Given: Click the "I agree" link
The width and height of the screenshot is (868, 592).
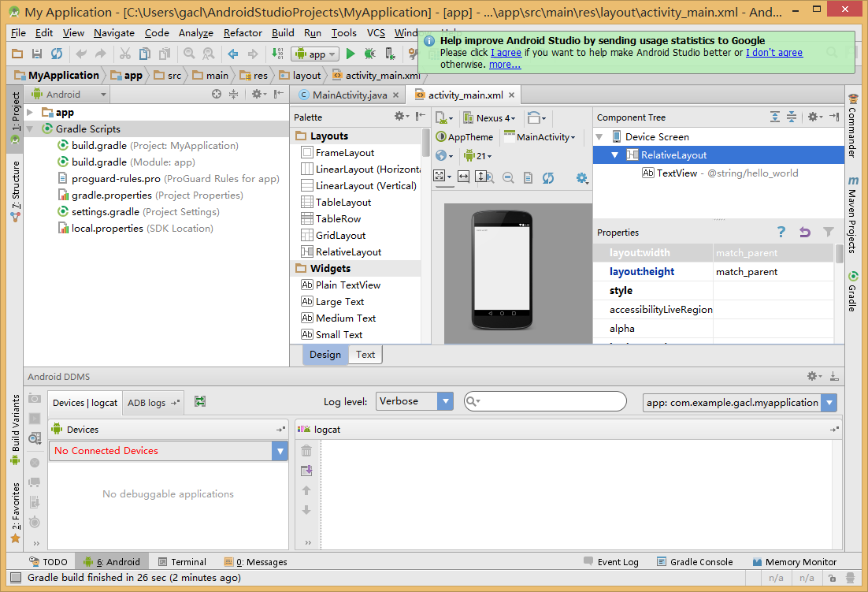Looking at the screenshot, I should 506,53.
